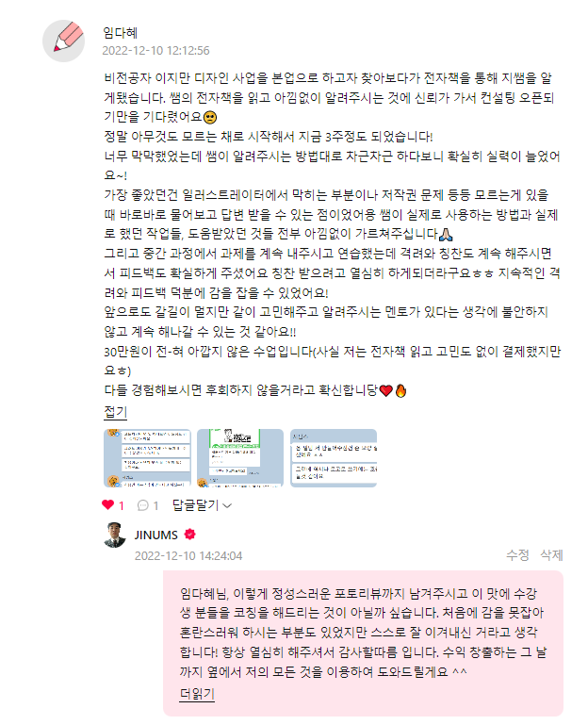Click the JINUMS username
Viewport: 588px width, 725px height.
point(156,535)
